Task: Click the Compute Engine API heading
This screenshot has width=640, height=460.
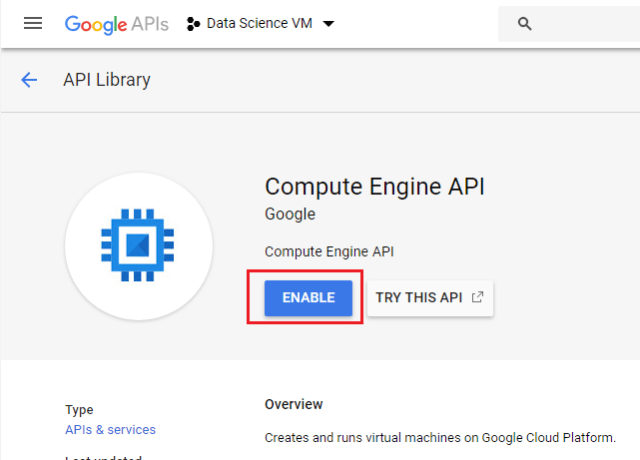Action: (364, 186)
